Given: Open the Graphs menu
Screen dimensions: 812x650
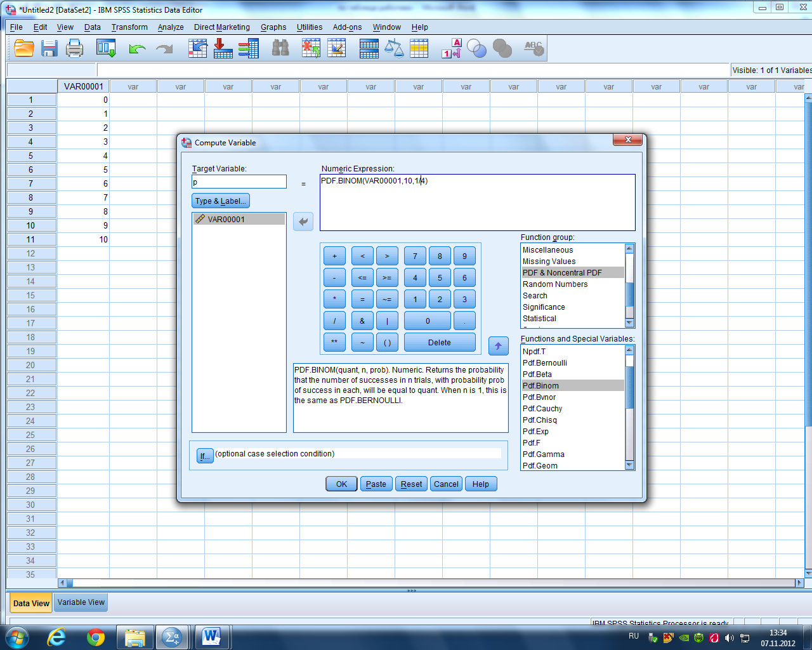Looking at the screenshot, I should [x=273, y=27].
